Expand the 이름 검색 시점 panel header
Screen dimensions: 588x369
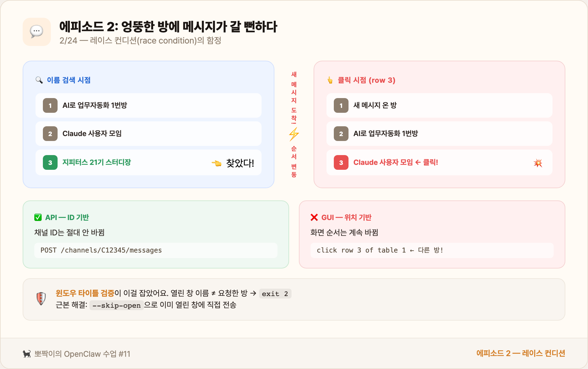click(x=69, y=80)
